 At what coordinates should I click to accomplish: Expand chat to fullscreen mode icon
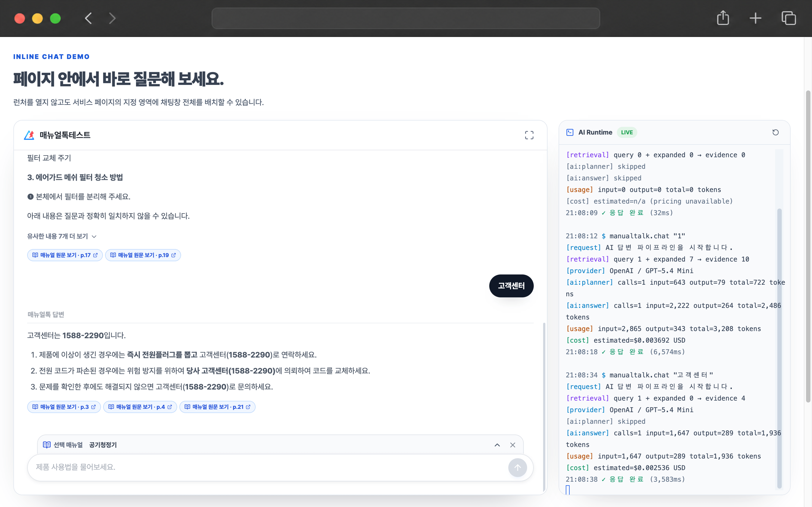pyautogui.click(x=529, y=135)
